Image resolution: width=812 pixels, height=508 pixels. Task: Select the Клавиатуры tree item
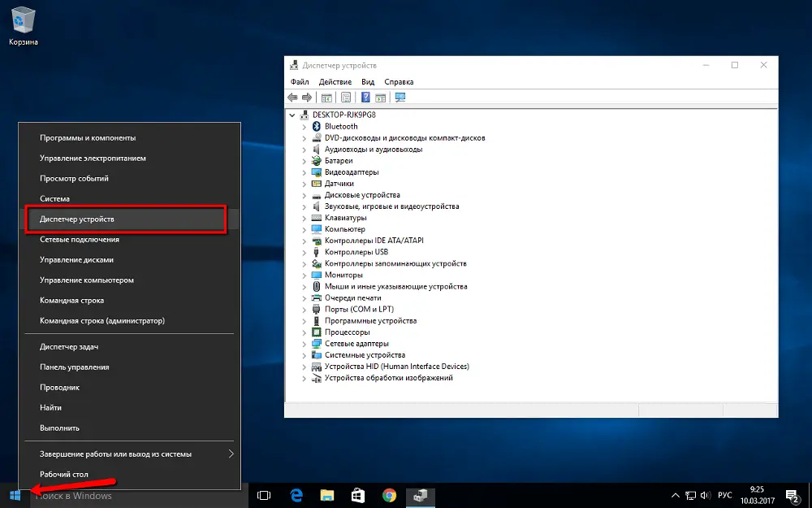(345, 218)
